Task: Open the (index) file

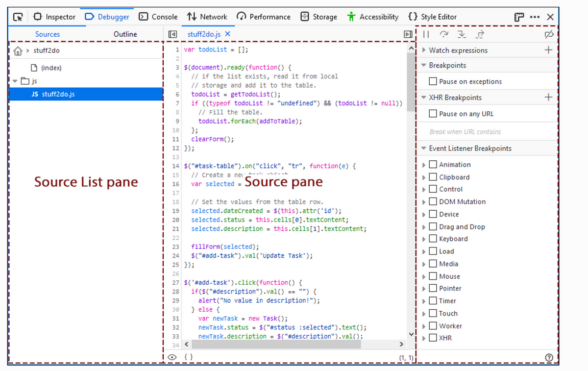Action: tap(46, 68)
